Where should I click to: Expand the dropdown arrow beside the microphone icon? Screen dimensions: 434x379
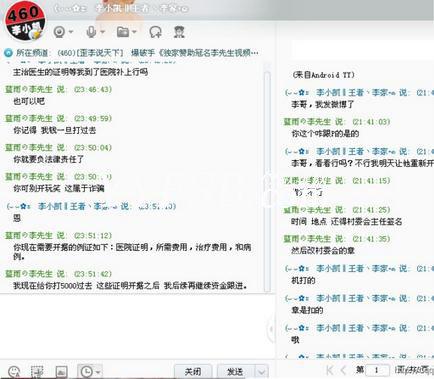click(x=102, y=32)
